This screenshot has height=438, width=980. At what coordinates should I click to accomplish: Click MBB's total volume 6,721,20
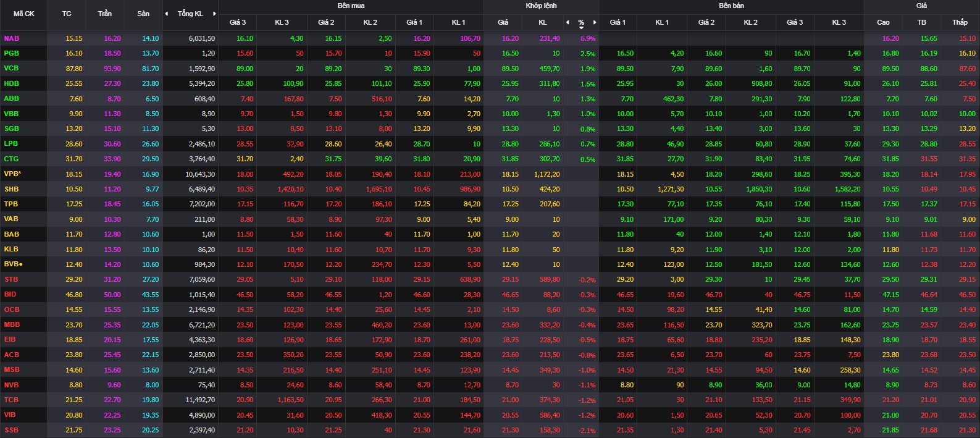point(202,324)
